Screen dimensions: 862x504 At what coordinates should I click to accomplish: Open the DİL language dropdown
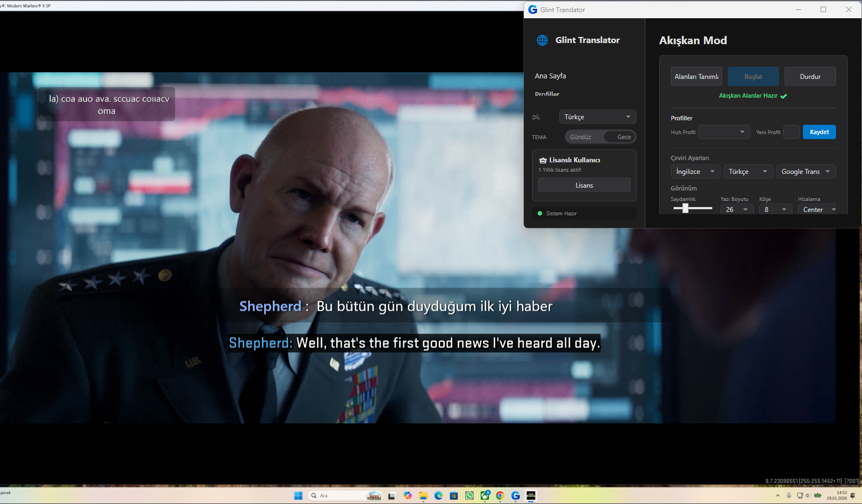[597, 117]
